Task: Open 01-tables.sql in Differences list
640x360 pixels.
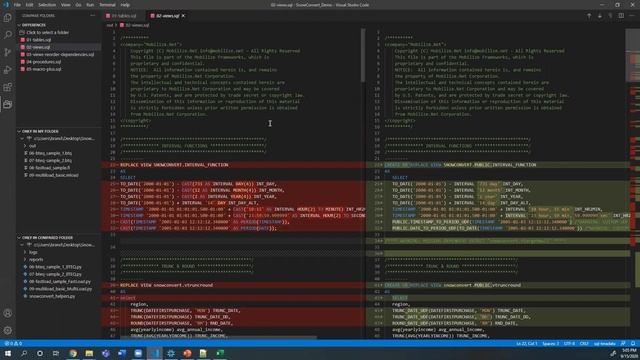Action: click(x=39, y=40)
